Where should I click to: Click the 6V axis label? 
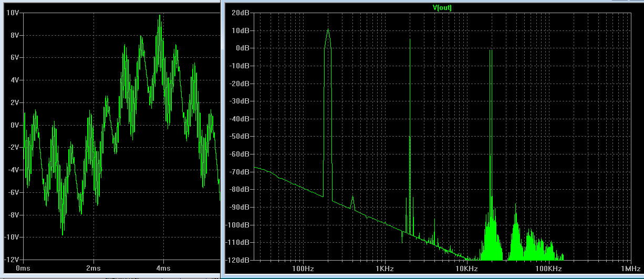point(14,58)
